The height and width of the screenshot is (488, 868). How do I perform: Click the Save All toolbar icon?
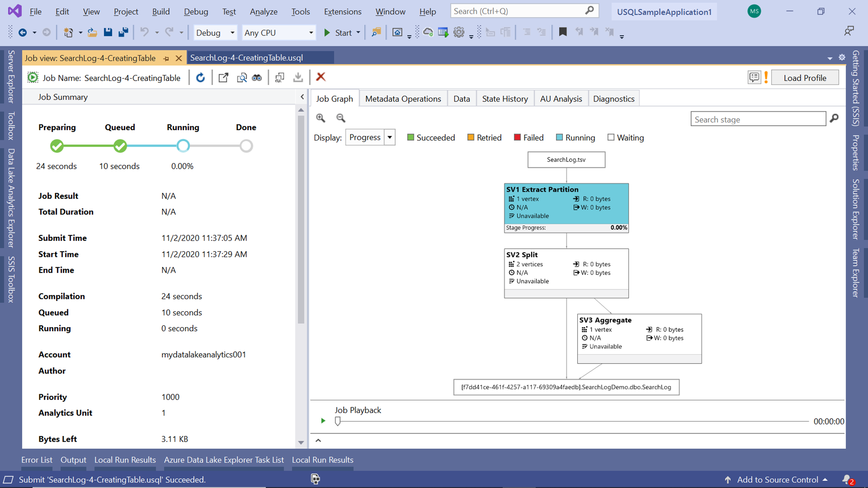[x=124, y=33]
